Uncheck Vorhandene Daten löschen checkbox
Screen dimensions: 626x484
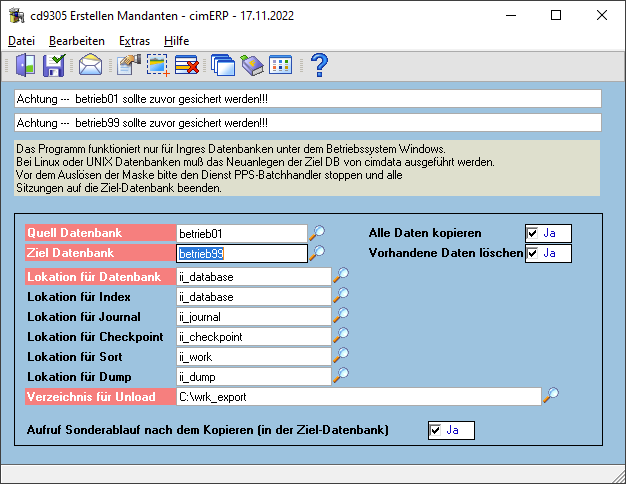pyautogui.click(x=532, y=253)
